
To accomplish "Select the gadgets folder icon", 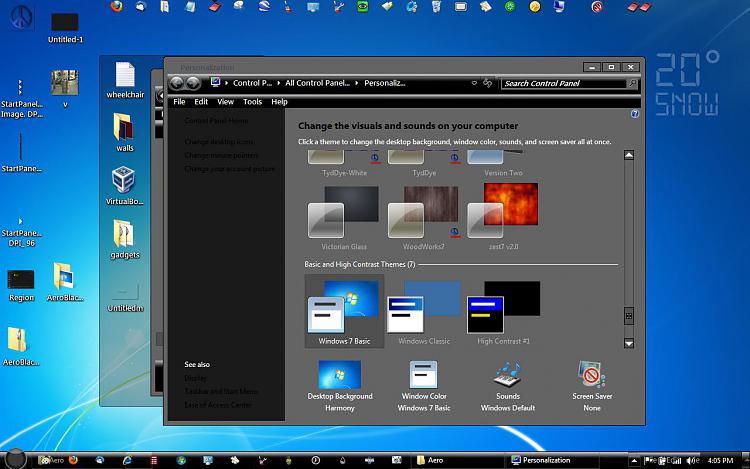I will (x=124, y=239).
